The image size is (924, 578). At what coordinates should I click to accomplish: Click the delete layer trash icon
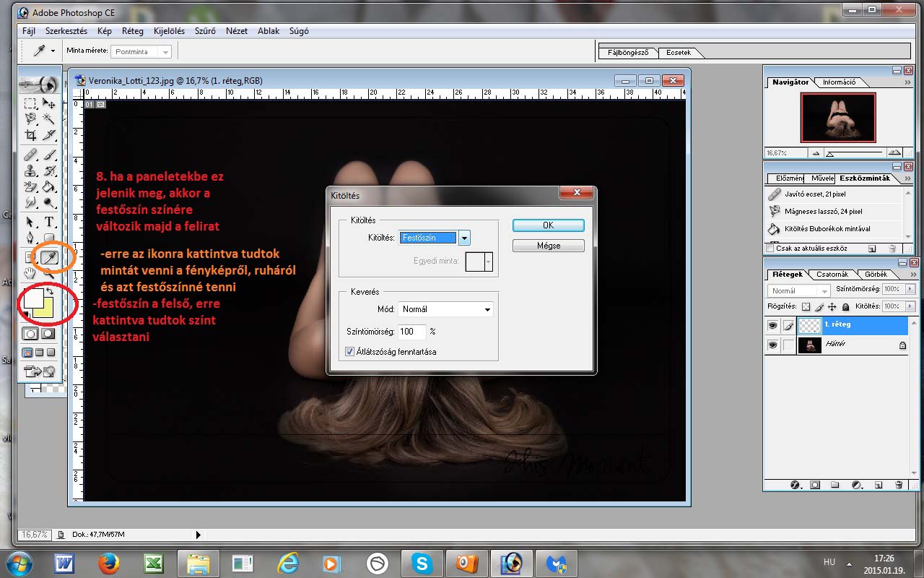click(x=899, y=485)
